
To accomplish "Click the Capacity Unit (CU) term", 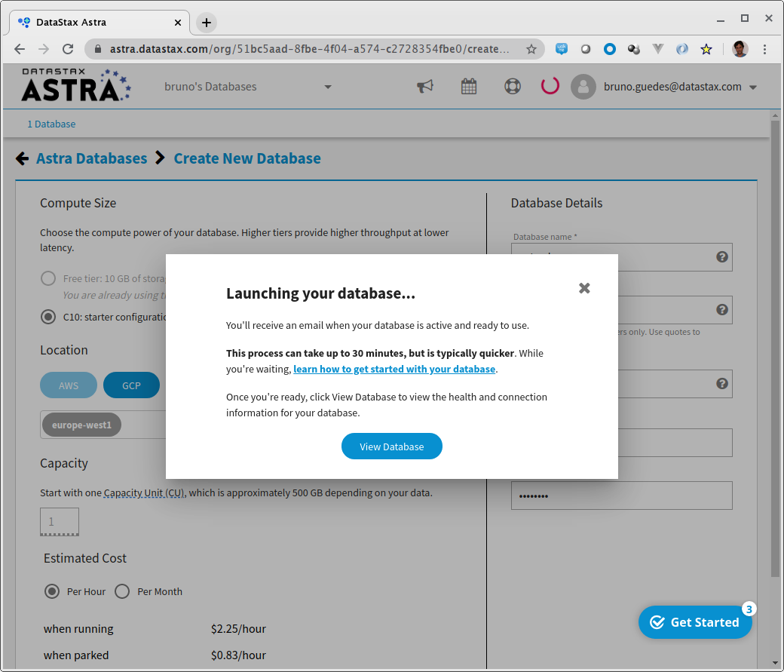I will [145, 492].
